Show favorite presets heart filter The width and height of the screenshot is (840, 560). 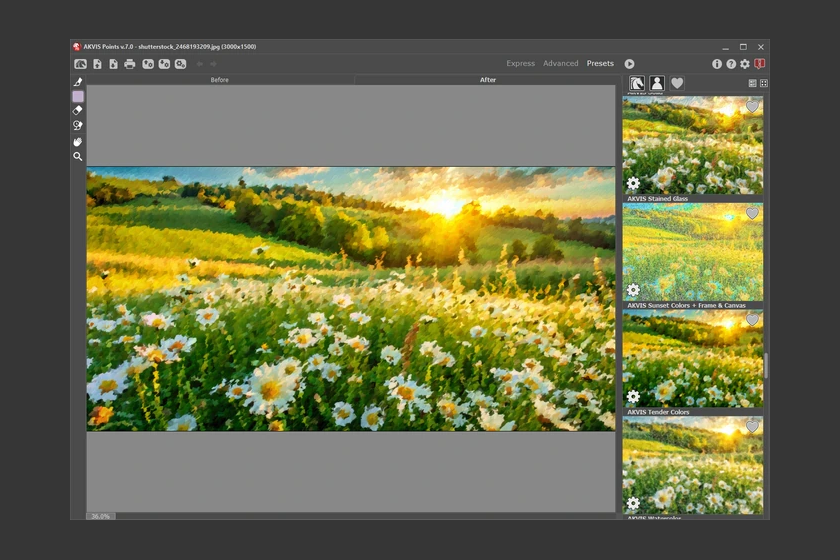(x=677, y=83)
